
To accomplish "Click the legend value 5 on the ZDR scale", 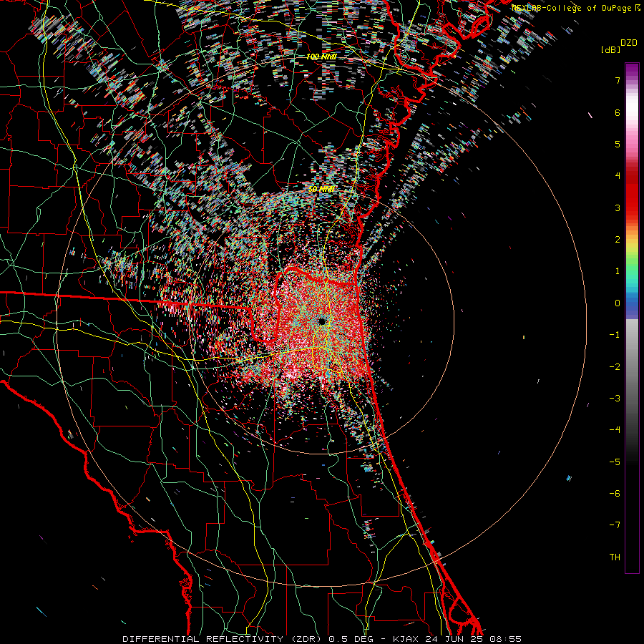I will pos(618,144).
